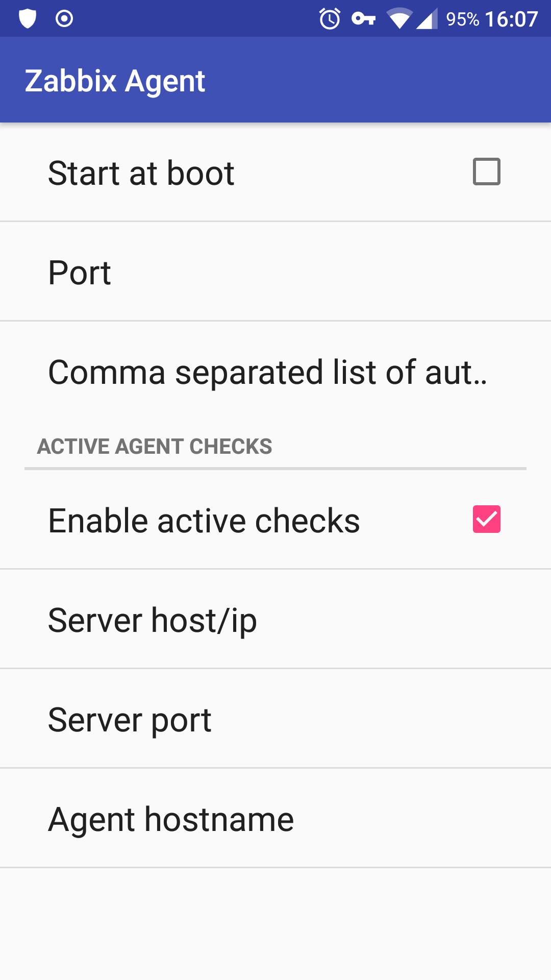Open the Port setting
This screenshot has height=980, width=551.
(275, 272)
